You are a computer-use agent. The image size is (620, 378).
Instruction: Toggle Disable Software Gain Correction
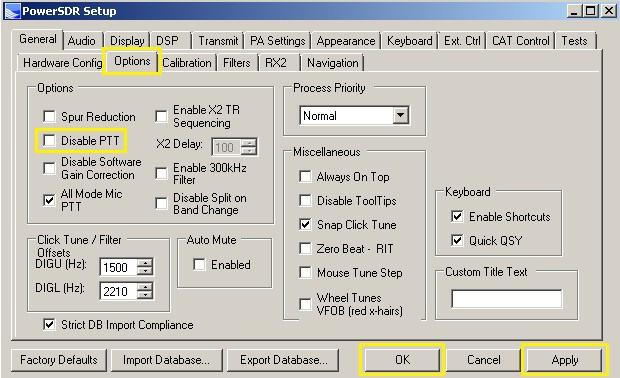coord(49,168)
